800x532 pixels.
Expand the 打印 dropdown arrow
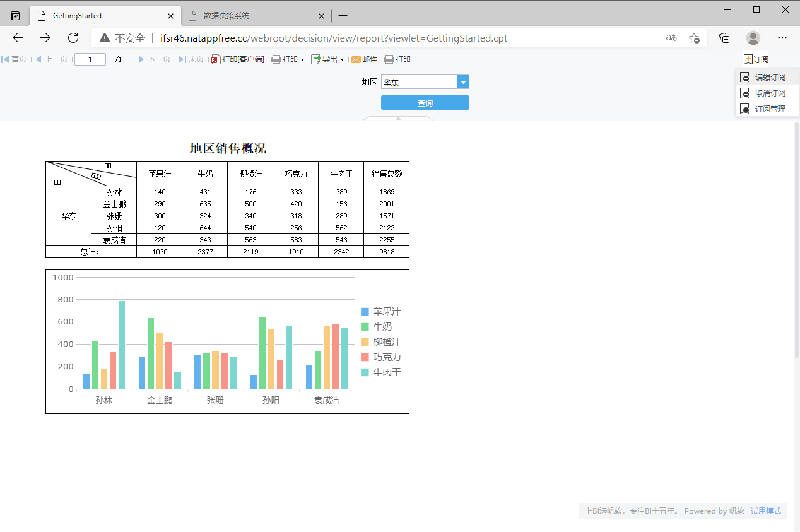pos(302,60)
